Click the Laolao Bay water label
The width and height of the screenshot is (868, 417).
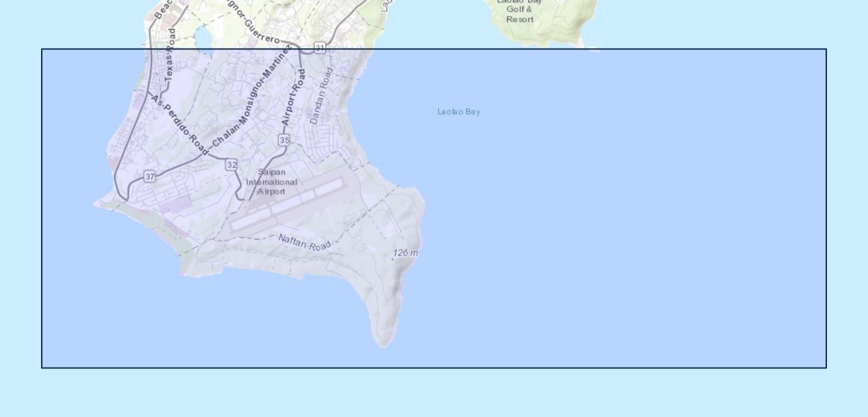click(458, 112)
